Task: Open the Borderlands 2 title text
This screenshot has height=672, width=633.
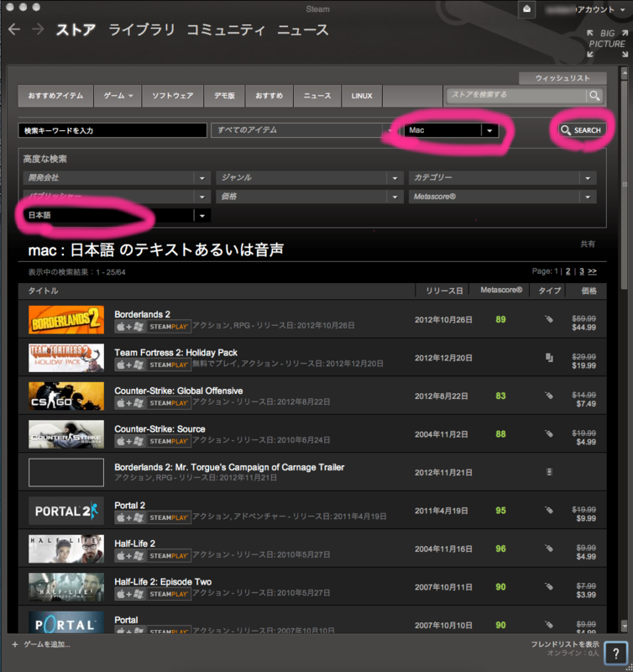Action: [142, 314]
